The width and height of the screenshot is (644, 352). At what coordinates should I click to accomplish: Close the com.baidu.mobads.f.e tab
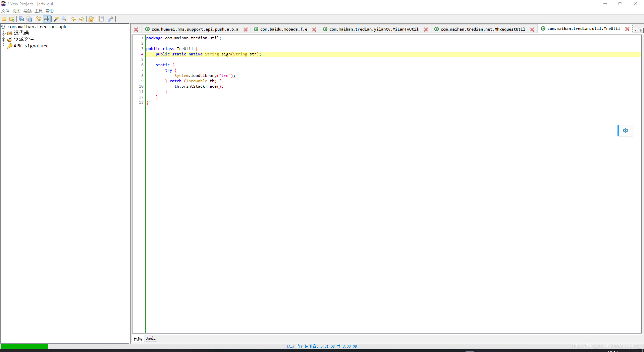tap(314, 30)
